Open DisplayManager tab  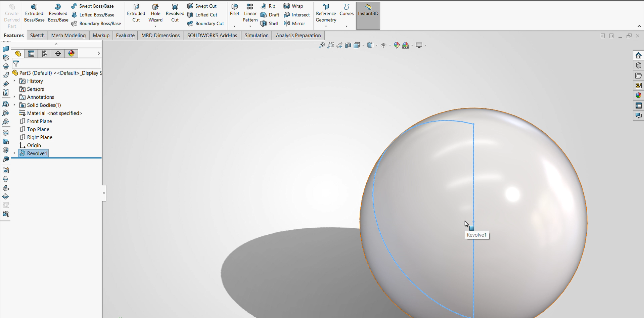[x=72, y=54]
